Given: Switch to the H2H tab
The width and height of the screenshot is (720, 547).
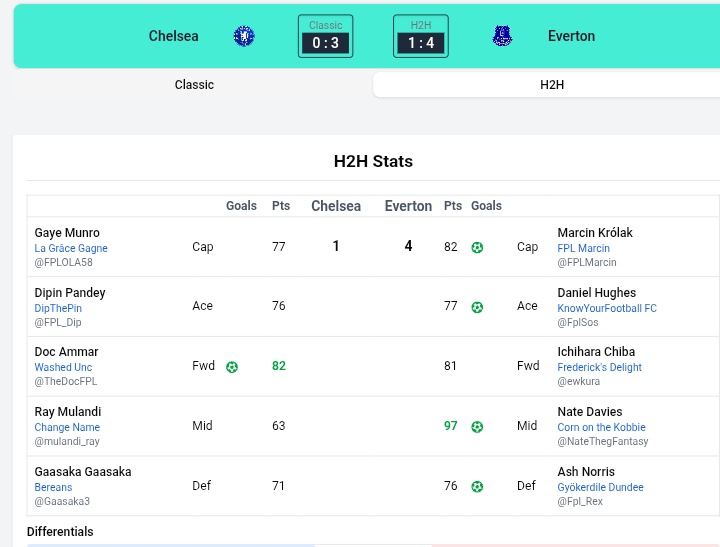Looking at the screenshot, I should click(551, 85).
